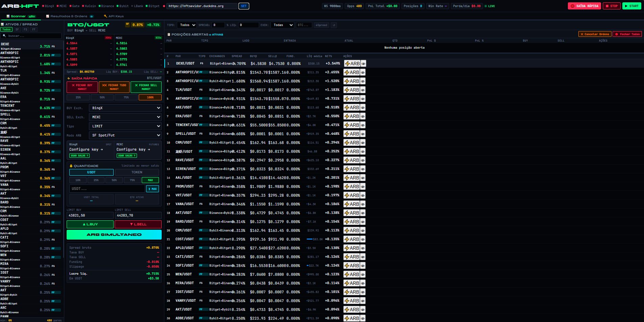Select the FS filter chip under Ativos/Spread
This screenshot has width=644, height=322.
[26, 30]
